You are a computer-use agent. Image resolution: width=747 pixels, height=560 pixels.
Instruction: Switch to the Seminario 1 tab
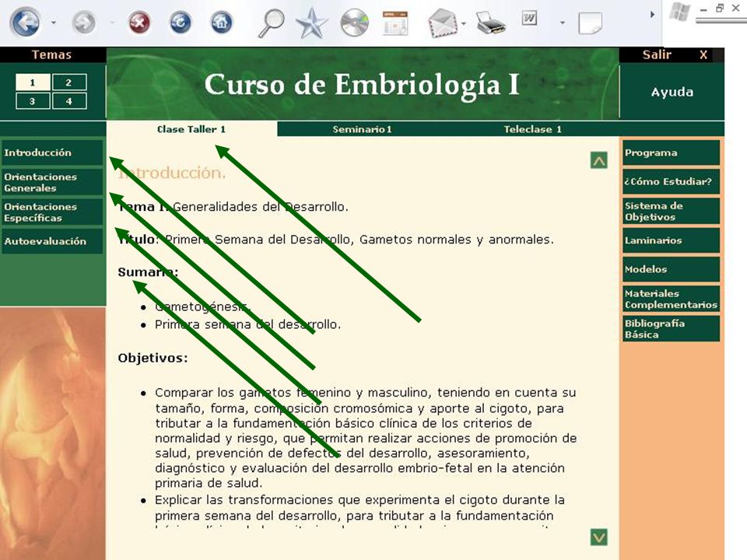click(x=362, y=129)
